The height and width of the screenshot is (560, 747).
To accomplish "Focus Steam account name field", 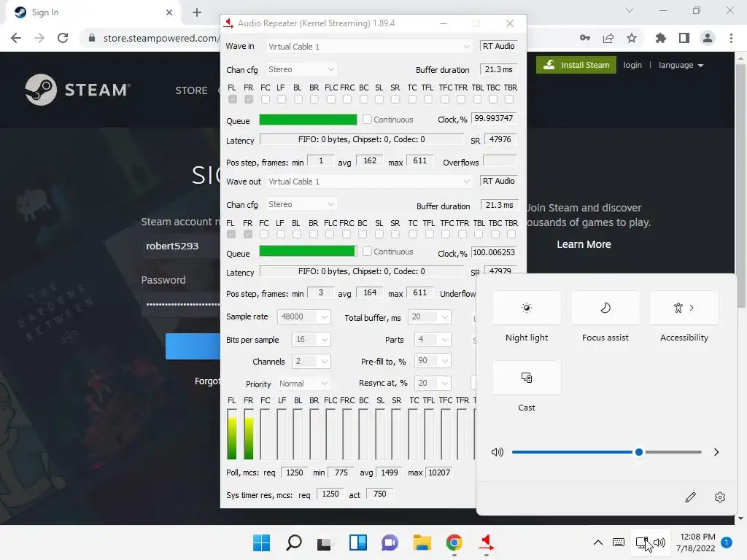I will click(x=181, y=246).
